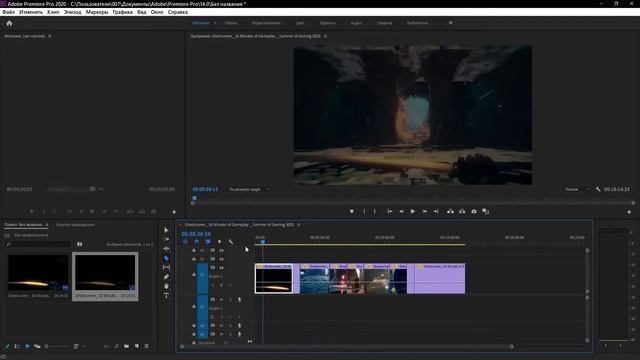Screen dimensions: 640x360
Task: Open Project panel tab menu
Action: tap(47, 225)
